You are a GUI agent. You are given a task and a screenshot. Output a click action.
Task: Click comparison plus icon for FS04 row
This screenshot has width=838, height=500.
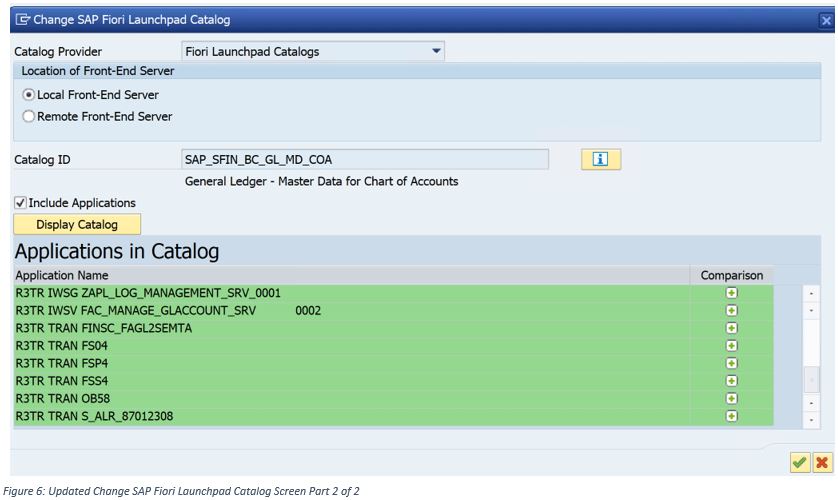[x=732, y=346]
